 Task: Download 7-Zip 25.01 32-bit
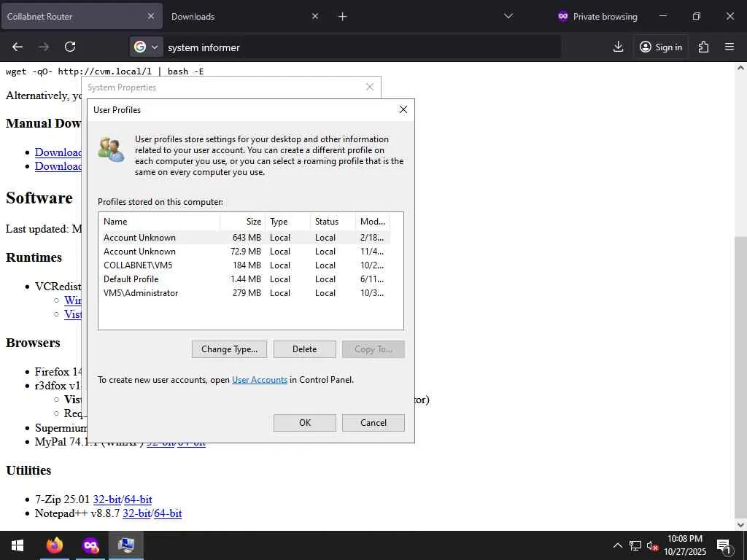point(107,499)
